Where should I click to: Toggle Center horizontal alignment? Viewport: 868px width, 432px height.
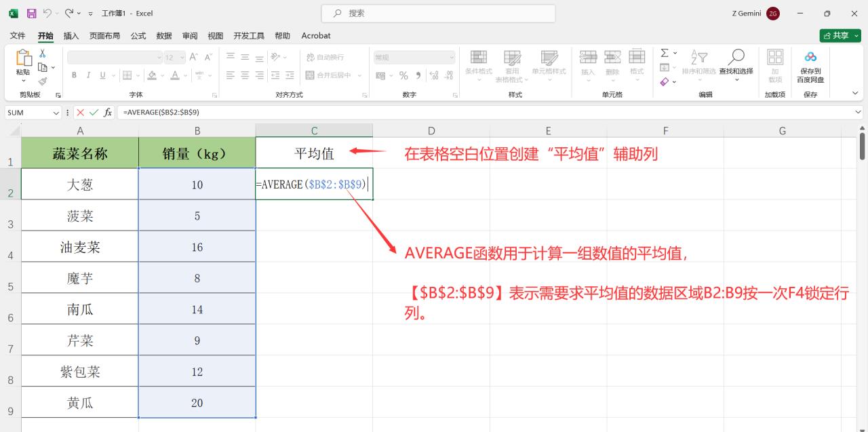point(245,75)
